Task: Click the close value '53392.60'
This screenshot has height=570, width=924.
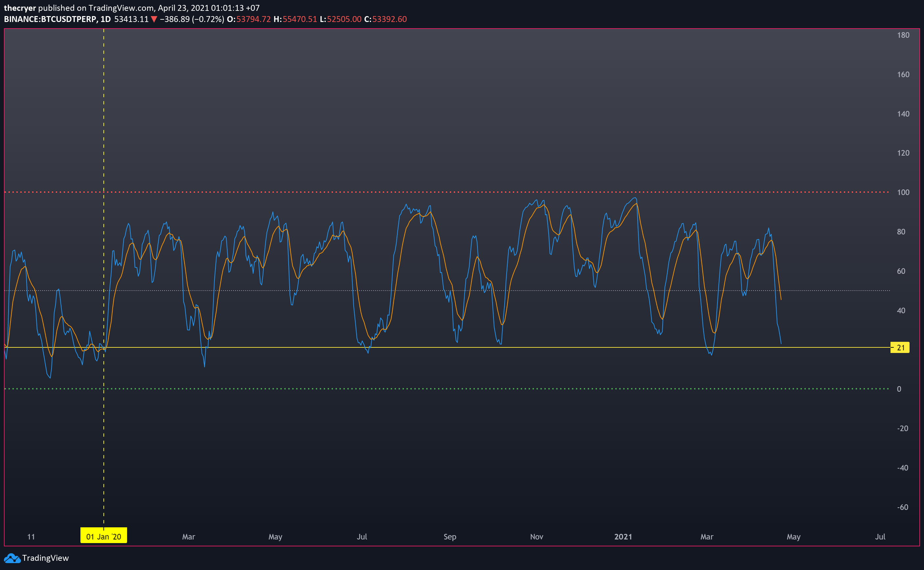Action: tap(389, 19)
